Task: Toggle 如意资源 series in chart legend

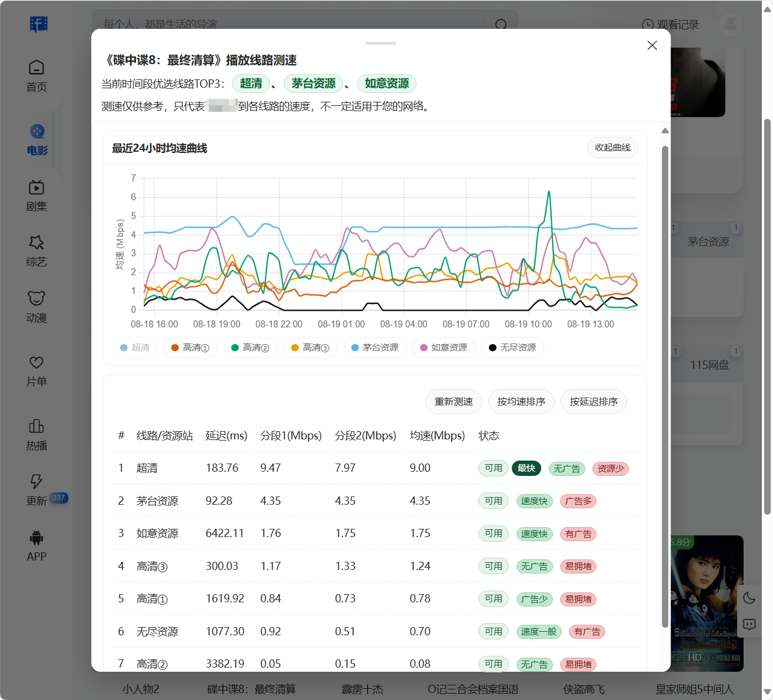Action: [444, 348]
